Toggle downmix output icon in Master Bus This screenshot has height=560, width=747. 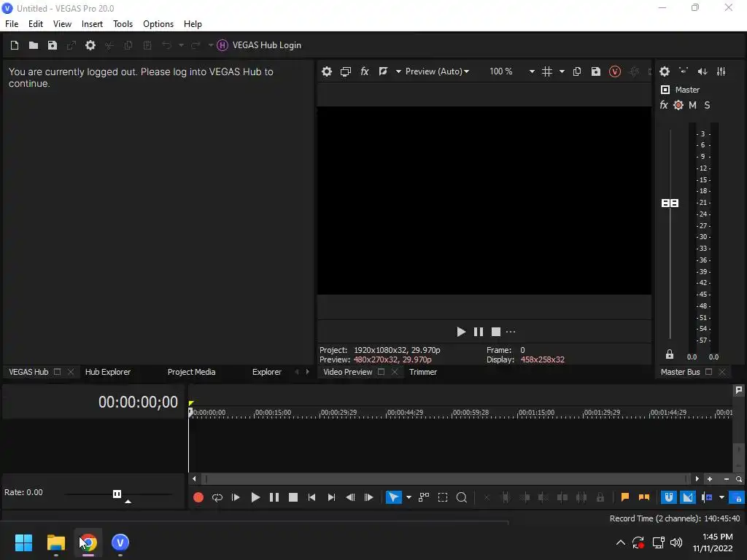683,71
